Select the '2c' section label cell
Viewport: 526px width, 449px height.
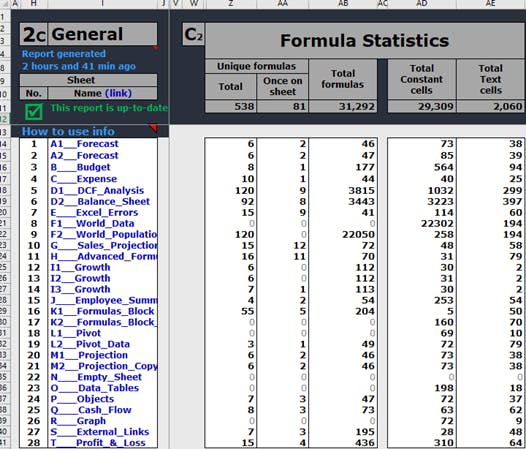click(34, 34)
